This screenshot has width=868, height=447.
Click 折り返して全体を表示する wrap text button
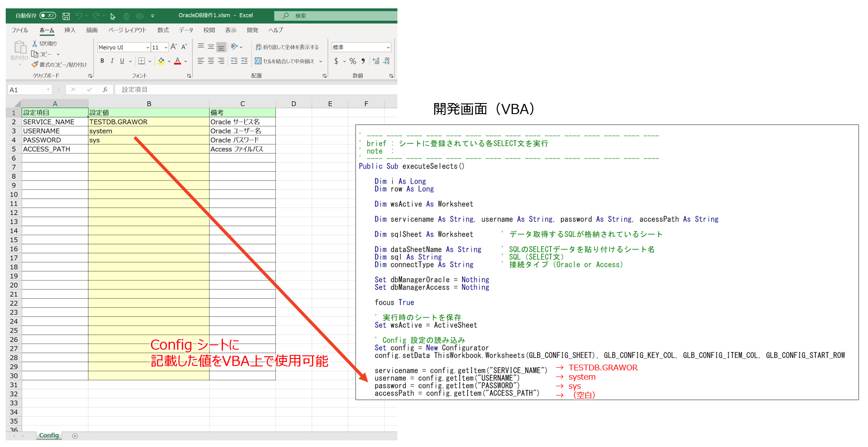coord(287,47)
